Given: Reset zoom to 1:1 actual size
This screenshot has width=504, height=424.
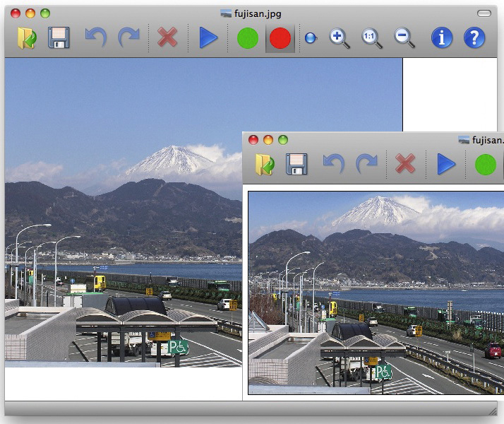Looking at the screenshot, I should tap(372, 38).
